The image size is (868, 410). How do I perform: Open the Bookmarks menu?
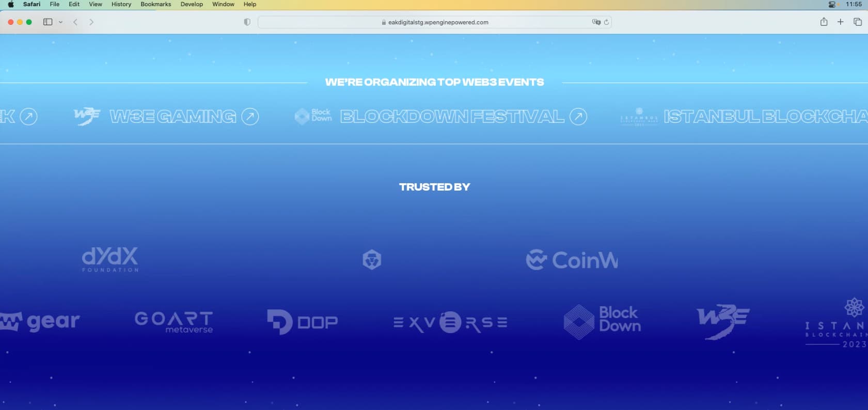coord(156,4)
